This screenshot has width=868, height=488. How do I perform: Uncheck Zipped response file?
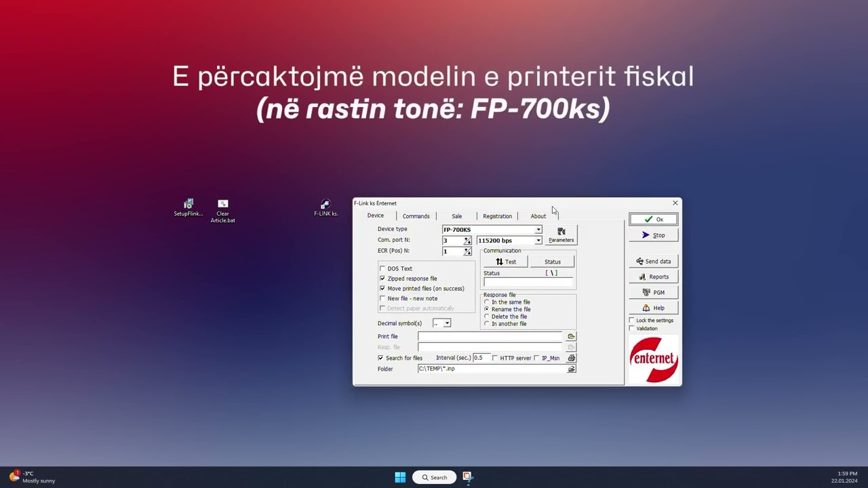coord(382,279)
